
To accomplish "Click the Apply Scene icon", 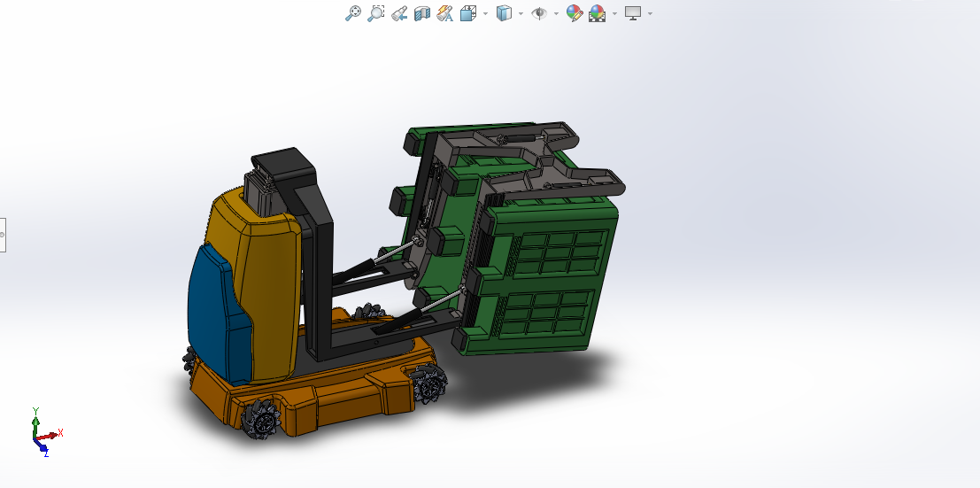I will pyautogui.click(x=597, y=13).
